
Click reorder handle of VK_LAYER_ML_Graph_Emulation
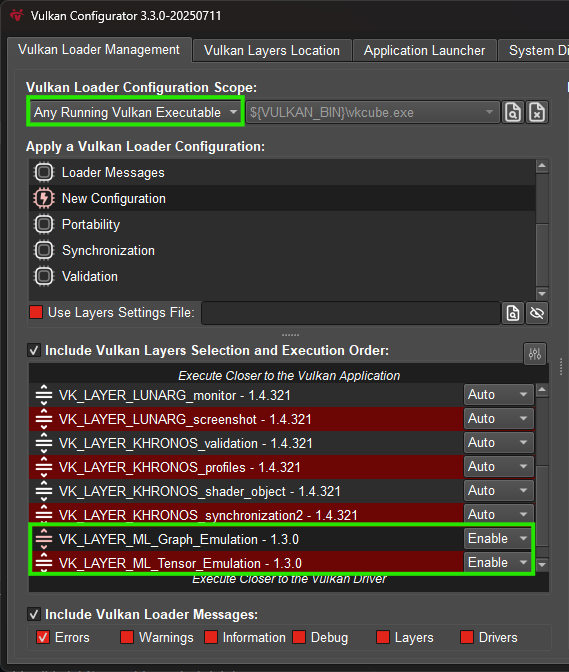click(x=44, y=539)
